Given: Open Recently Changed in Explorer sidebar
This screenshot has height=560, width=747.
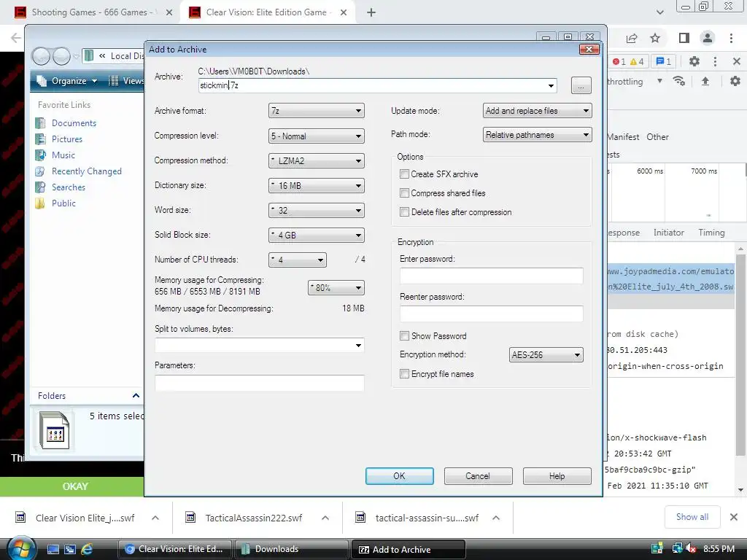Looking at the screenshot, I should pos(86,171).
